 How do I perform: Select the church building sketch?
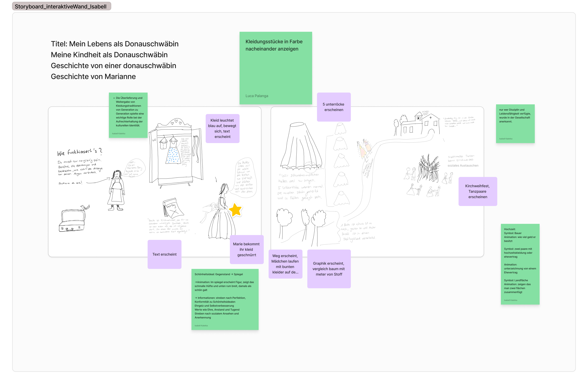(417, 124)
